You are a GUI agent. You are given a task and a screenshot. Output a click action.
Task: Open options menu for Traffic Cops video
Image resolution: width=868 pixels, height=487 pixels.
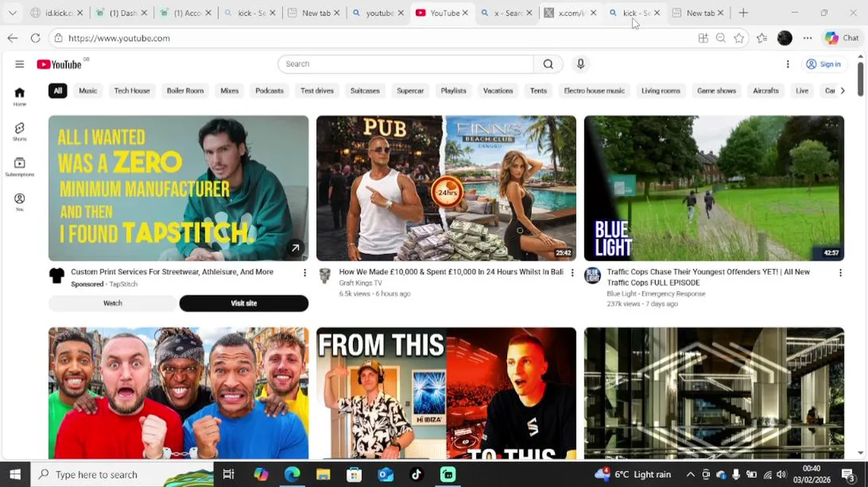tap(840, 273)
